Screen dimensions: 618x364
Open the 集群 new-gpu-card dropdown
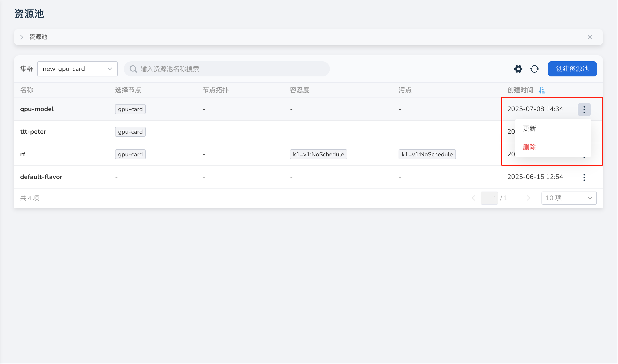[x=77, y=69]
